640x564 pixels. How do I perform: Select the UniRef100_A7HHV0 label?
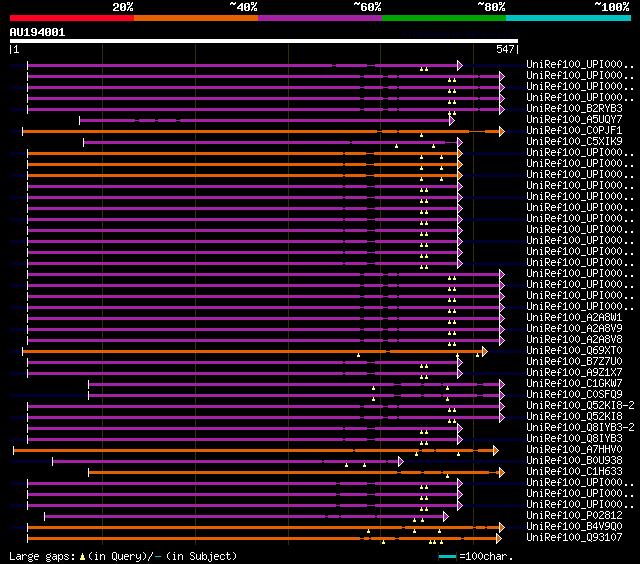click(x=574, y=450)
